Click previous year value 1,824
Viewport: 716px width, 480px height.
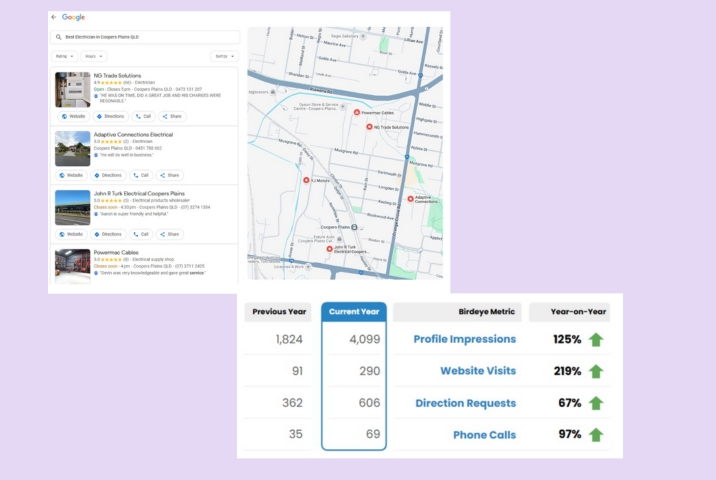pyautogui.click(x=289, y=339)
